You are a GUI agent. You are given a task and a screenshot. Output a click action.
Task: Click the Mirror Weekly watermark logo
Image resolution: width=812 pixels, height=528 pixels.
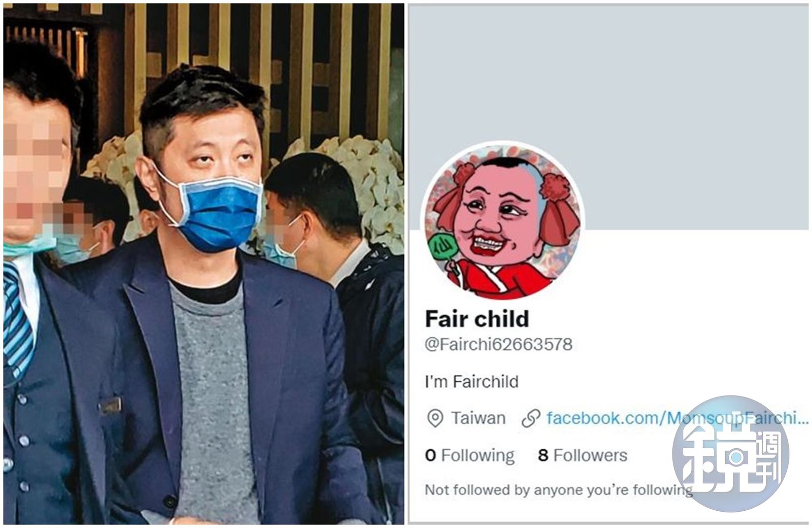[x=731, y=453]
